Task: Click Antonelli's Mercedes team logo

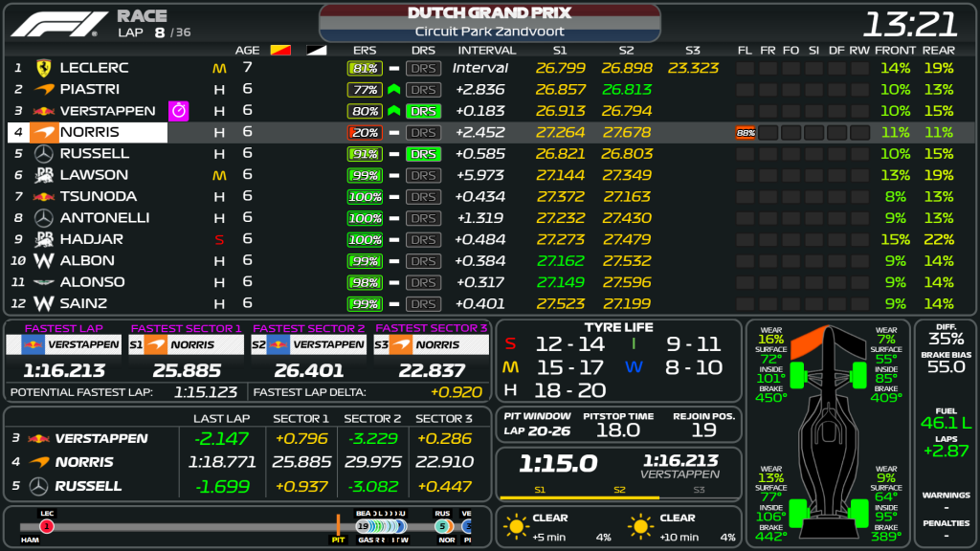Action: pos(43,218)
